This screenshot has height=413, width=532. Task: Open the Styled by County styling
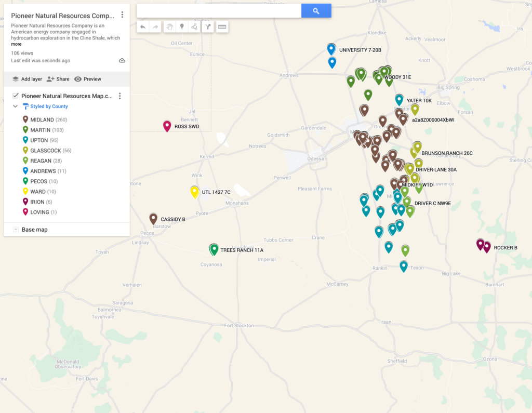(46, 106)
